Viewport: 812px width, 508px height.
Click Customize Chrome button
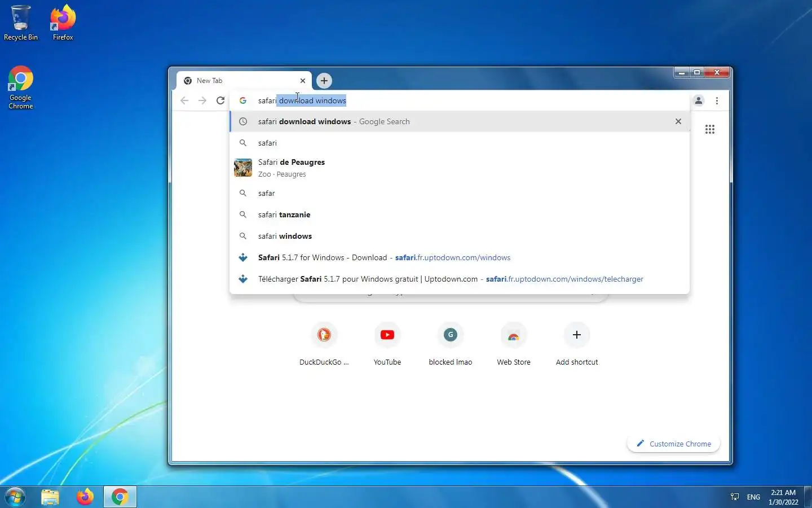pyautogui.click(x=674, y=444)
